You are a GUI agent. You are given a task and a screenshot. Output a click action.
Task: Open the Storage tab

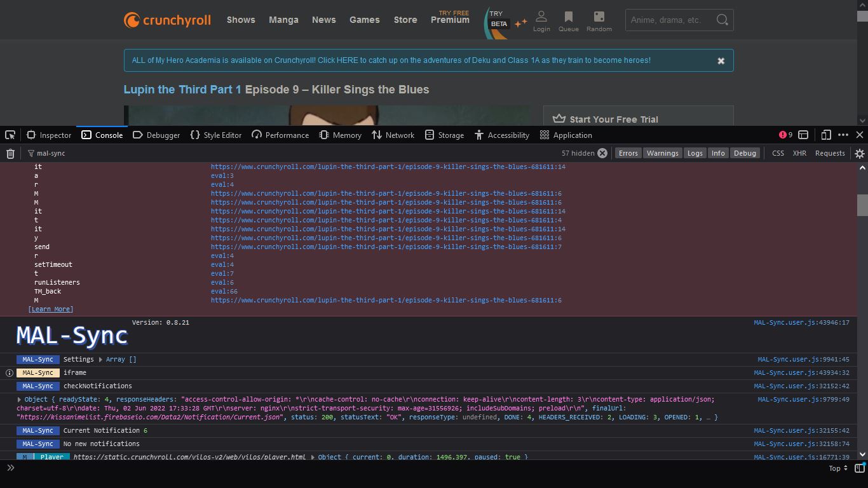tap(444, 135)
